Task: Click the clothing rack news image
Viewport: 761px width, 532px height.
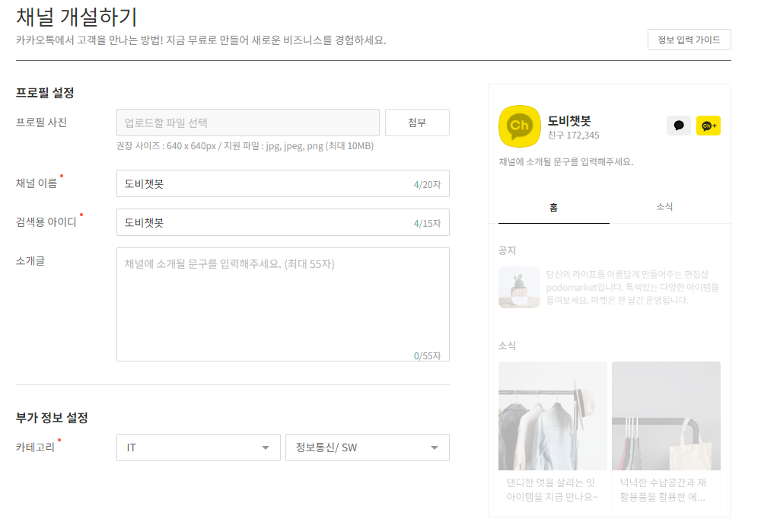Action: point(552,416)
